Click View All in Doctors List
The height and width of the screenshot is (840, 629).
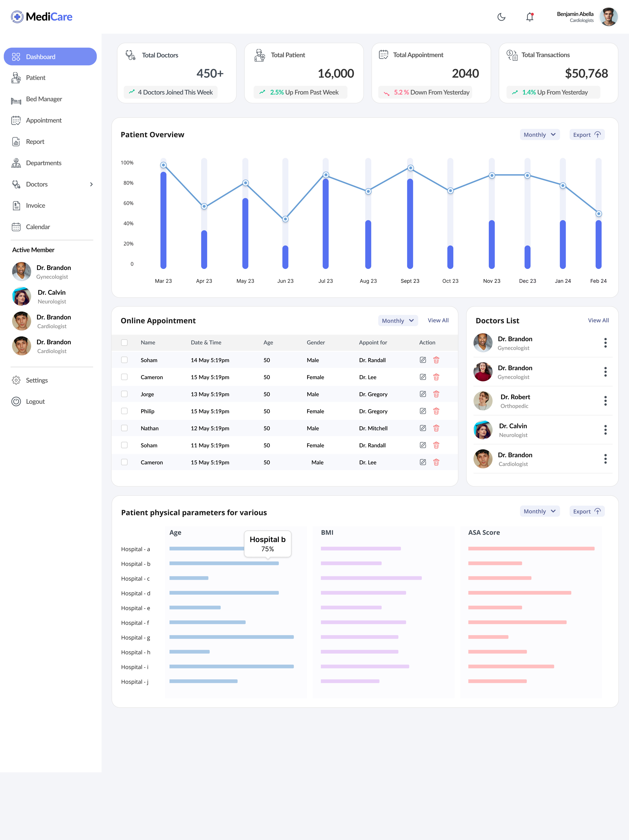(x=599, y=320)
